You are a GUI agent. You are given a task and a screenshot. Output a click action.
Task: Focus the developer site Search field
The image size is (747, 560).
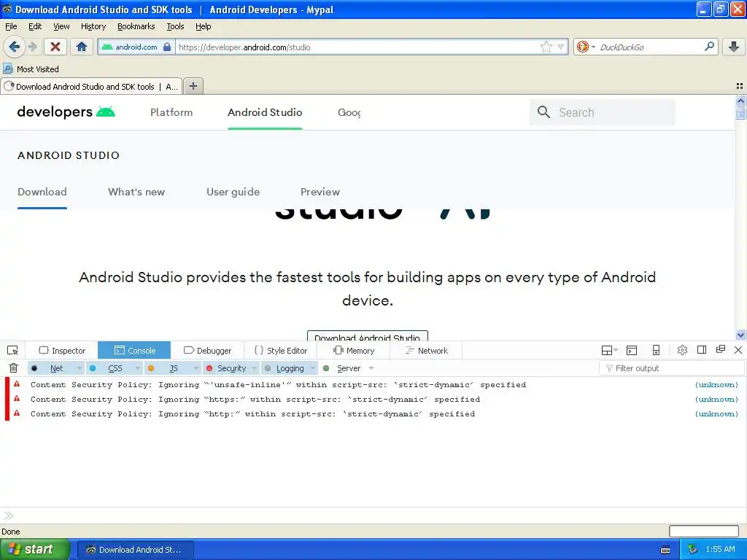(x=603, y=112)
